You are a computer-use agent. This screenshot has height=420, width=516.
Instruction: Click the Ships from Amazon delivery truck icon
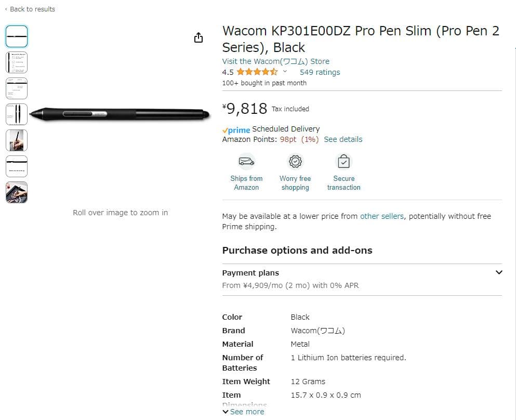tap(246, 162)
